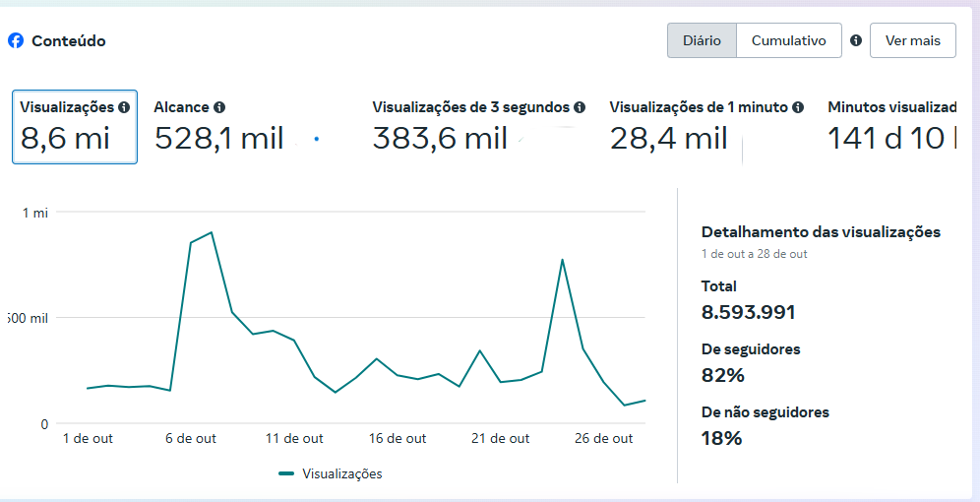
Task: Click the 16 de out axis label
Action: [398, 439]
